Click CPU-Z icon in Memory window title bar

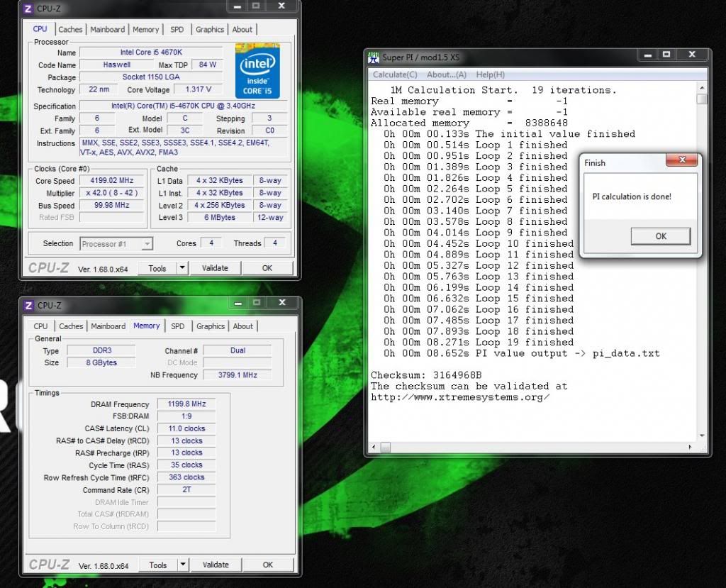click(x=29, y=306)
